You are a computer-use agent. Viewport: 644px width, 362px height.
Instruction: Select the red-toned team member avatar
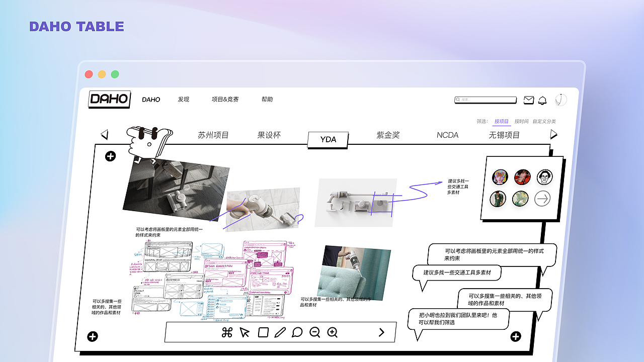(x=522, y=177)
